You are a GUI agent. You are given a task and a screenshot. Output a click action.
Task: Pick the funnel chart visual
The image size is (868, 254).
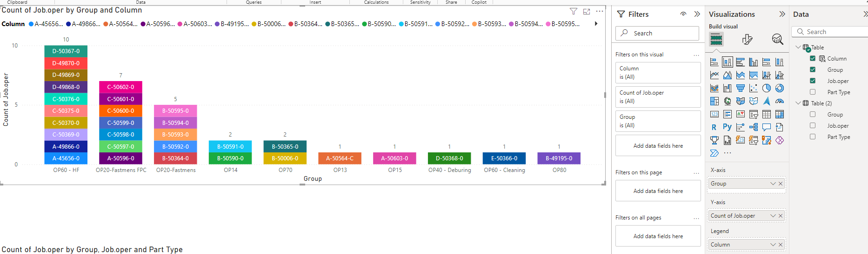point(741,88)
